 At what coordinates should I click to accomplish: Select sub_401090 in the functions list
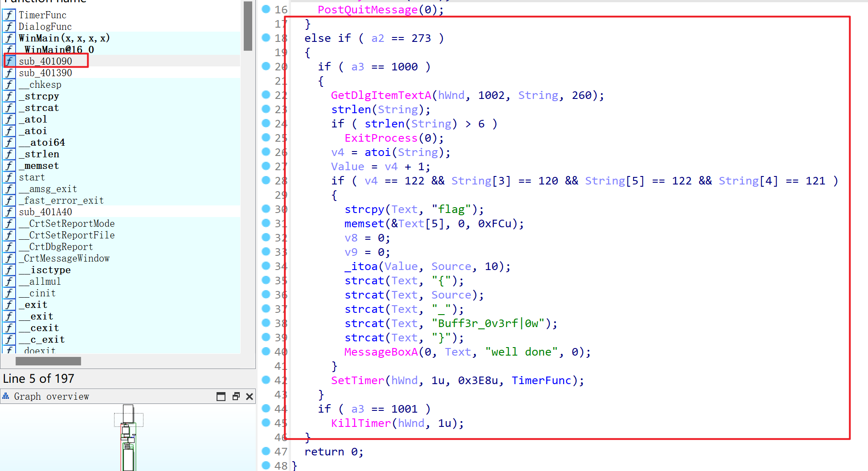tap(45, 61)
